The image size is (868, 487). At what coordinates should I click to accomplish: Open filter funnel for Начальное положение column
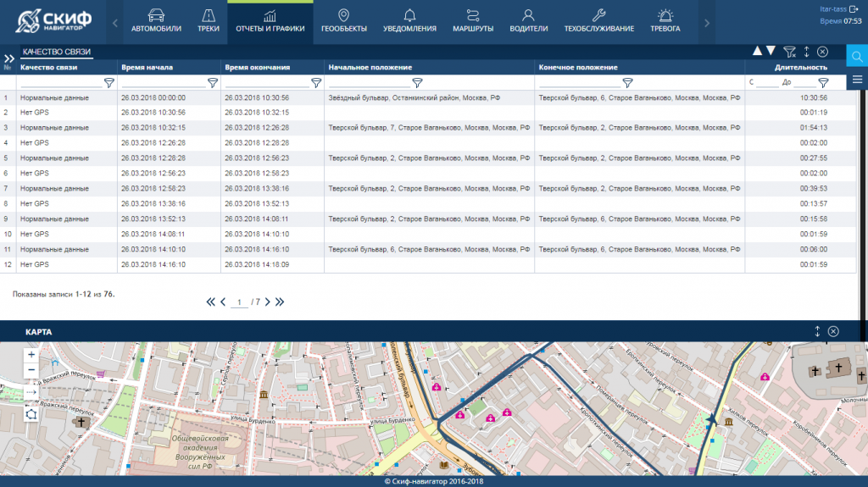pos(417,82)
